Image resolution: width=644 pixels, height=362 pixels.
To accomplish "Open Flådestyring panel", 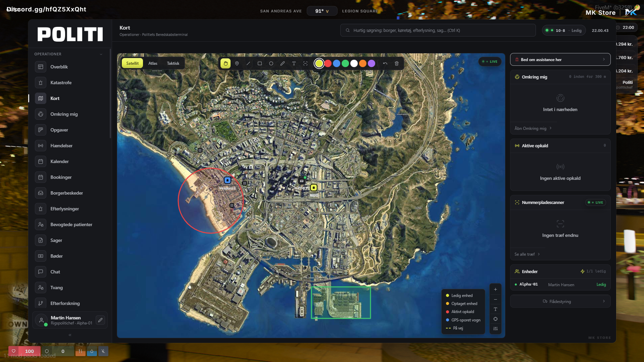I will 560,301.
